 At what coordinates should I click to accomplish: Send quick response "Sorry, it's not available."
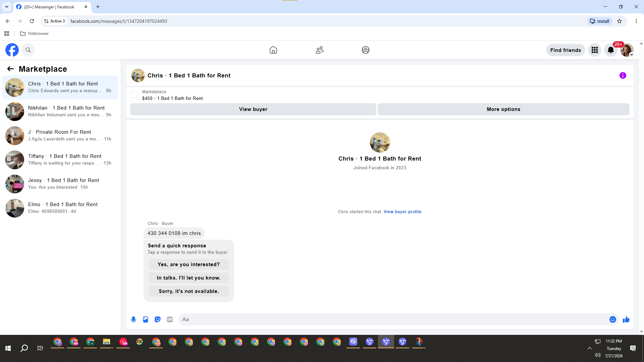(x=189, y=291)
